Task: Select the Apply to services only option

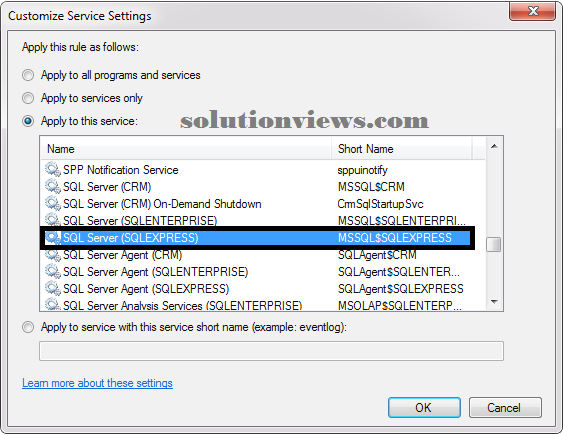Action: tap(28, 98)
